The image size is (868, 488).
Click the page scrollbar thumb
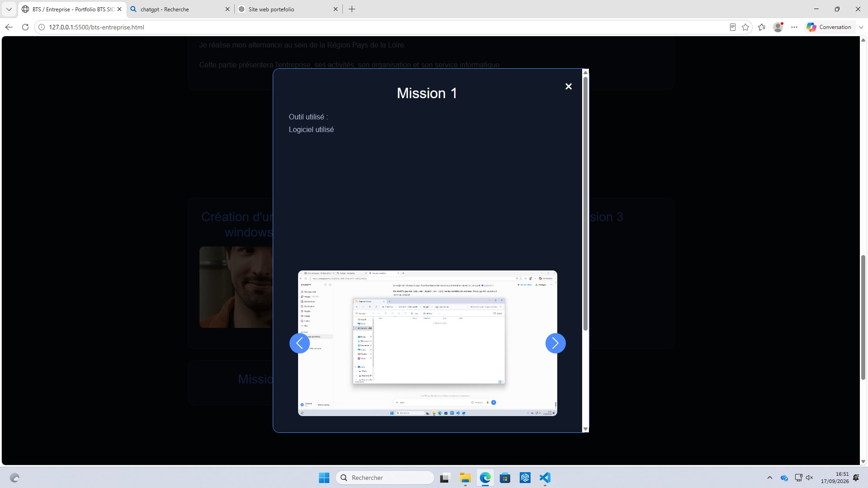click(863, 317)
